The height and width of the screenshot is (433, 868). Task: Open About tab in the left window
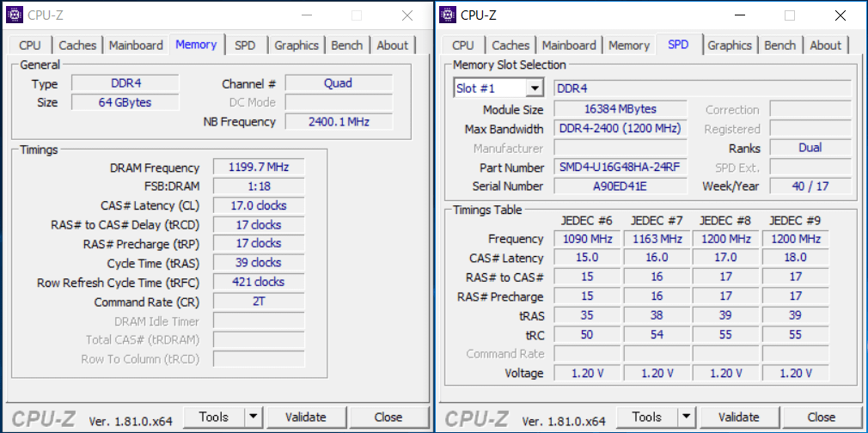(x=393, y=46)
